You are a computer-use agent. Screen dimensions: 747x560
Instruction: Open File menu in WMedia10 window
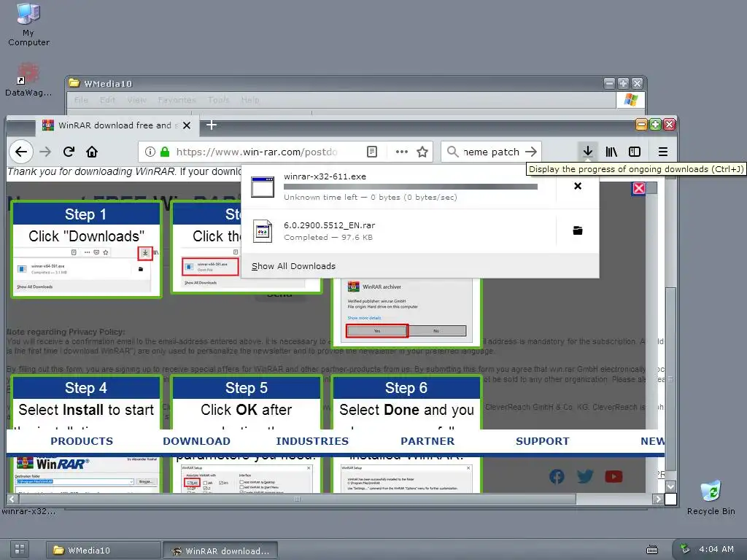(x=81, y=100)
